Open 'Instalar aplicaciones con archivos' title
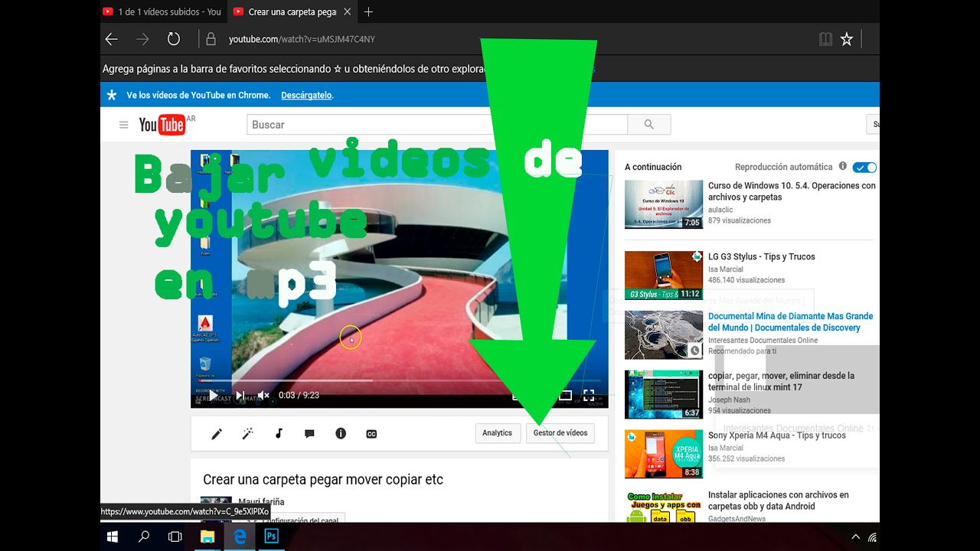 coord(779,500)
